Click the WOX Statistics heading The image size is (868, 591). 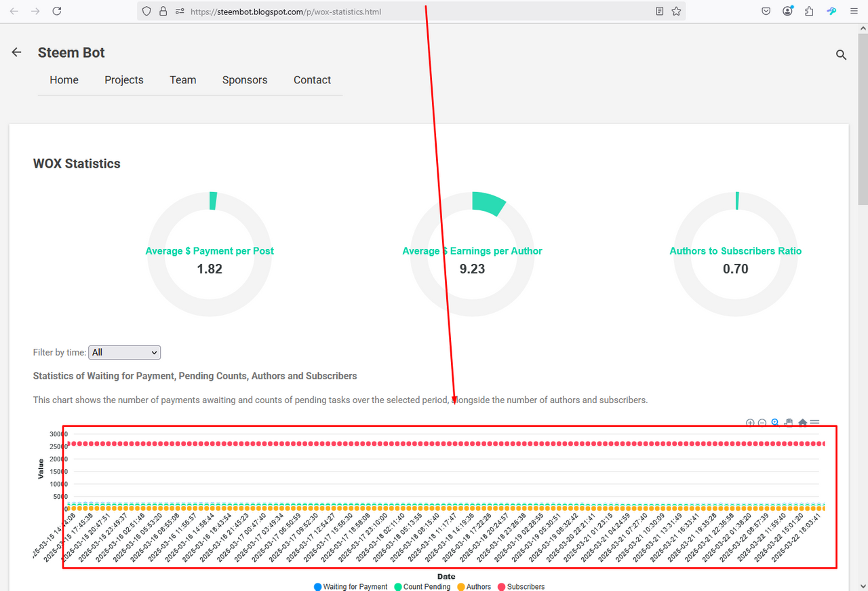click(x=77, y=164)
